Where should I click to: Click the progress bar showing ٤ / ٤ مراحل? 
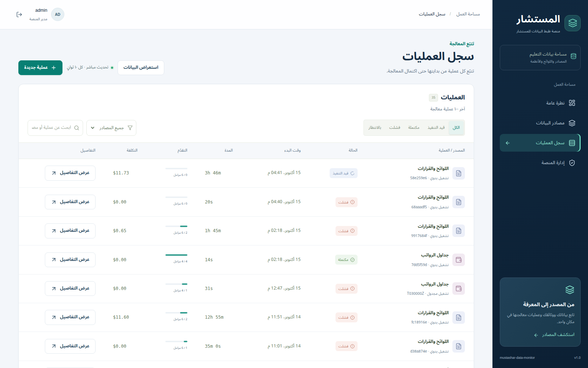176,255
